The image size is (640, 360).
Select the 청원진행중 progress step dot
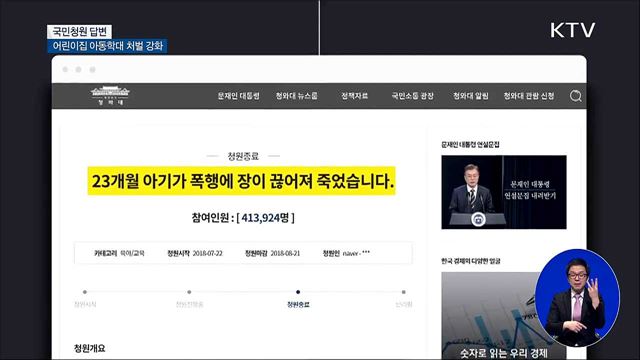click(x=189, y=292)
